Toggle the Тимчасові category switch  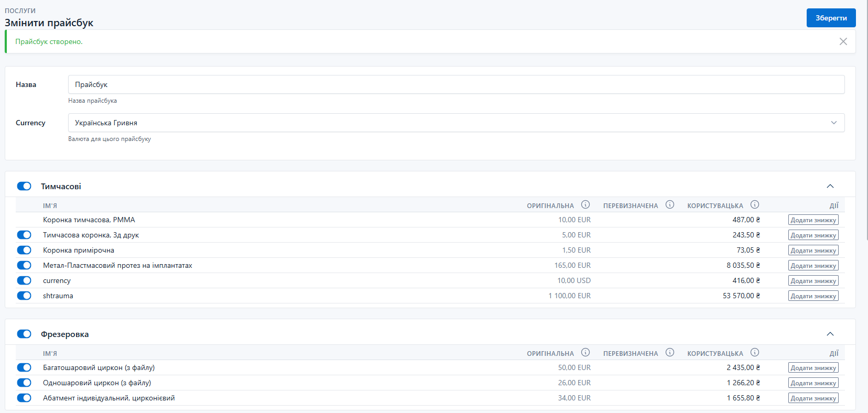pos(24,186)
